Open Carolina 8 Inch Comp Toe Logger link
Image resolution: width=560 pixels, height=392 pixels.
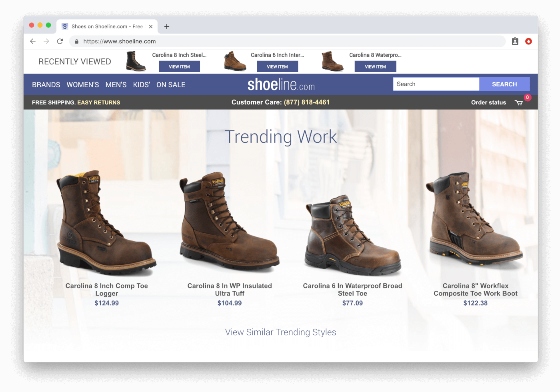pos(107,290)
